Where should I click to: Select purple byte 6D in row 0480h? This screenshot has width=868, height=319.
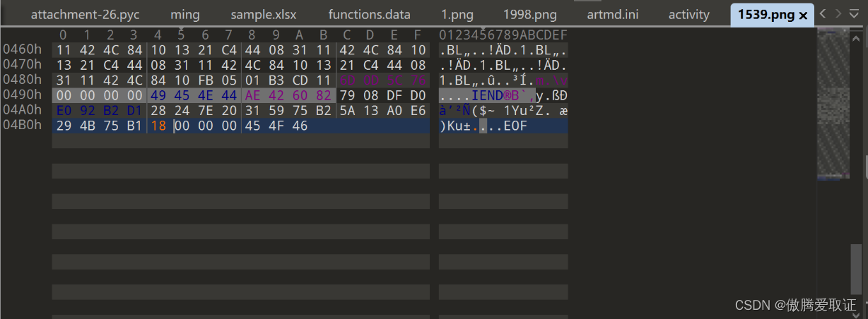[348, 80]
